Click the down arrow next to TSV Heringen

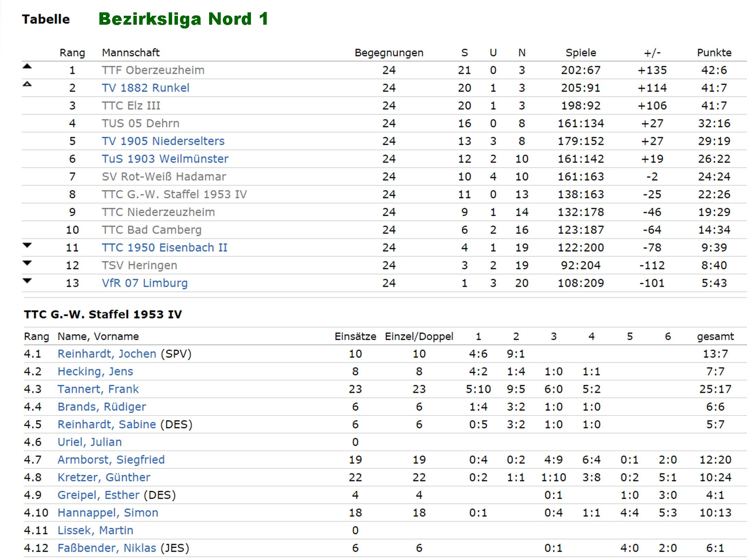(x=27, y=263)
